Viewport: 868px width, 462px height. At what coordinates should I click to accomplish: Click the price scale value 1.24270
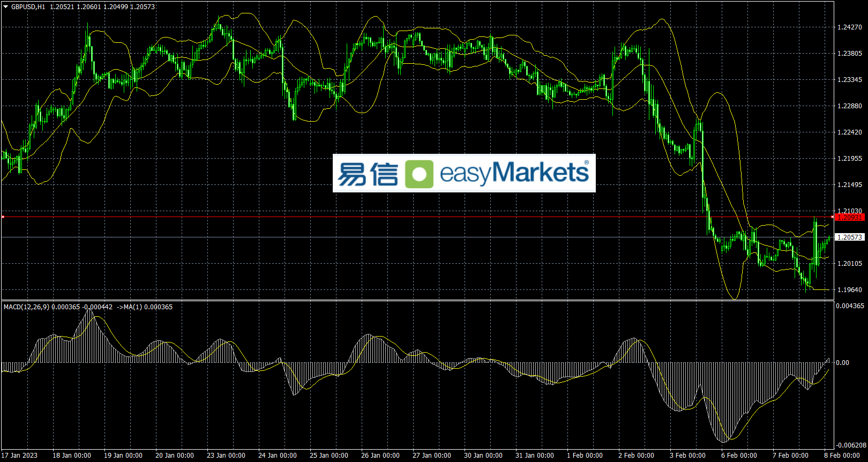click(850, 27)
